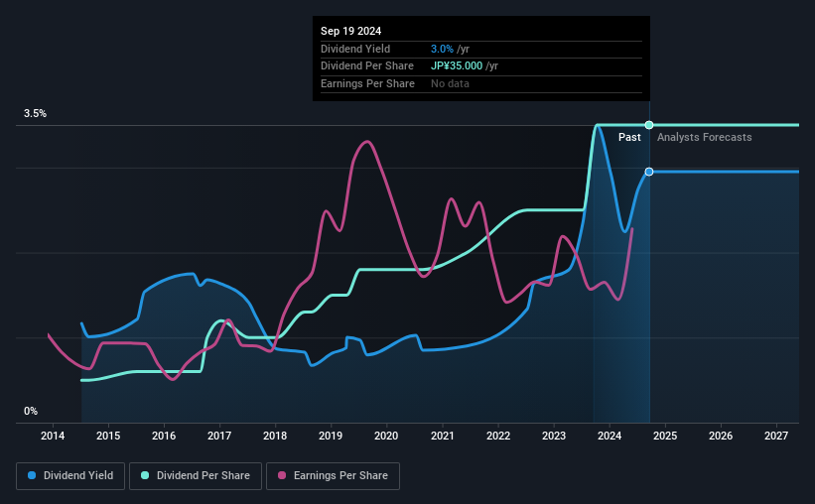Click the 2018 x-axis label
815x504 pixels.
tap(275, 436)
